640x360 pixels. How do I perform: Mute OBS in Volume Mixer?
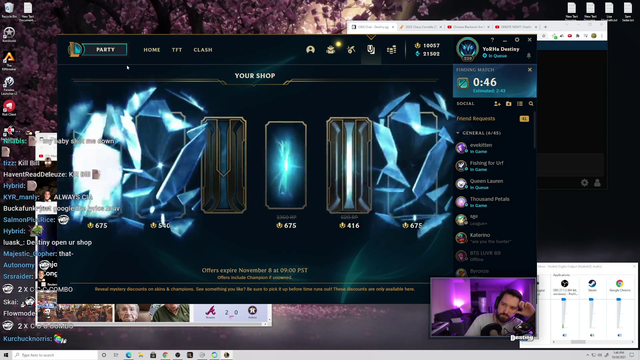(x=564, y=335)
